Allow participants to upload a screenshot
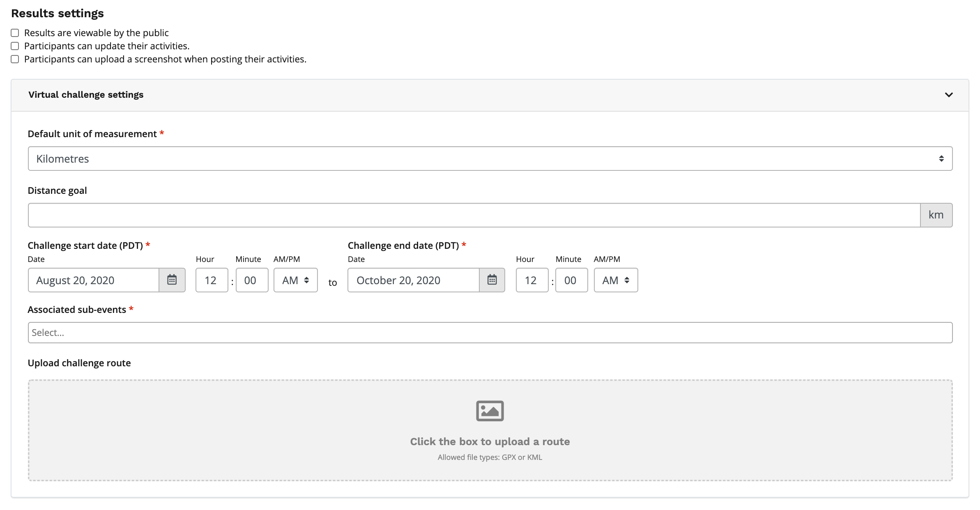This screenshot has width=980, height=510. (15, 59)
